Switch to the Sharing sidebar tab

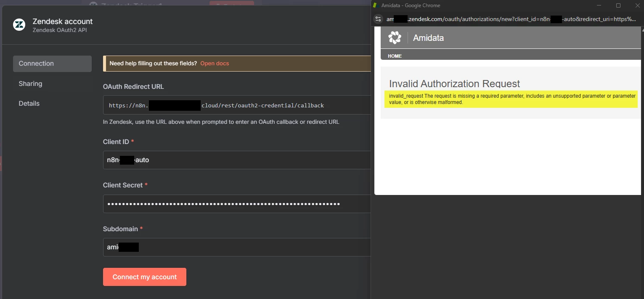pyautogui.click(x=52, y=83)
